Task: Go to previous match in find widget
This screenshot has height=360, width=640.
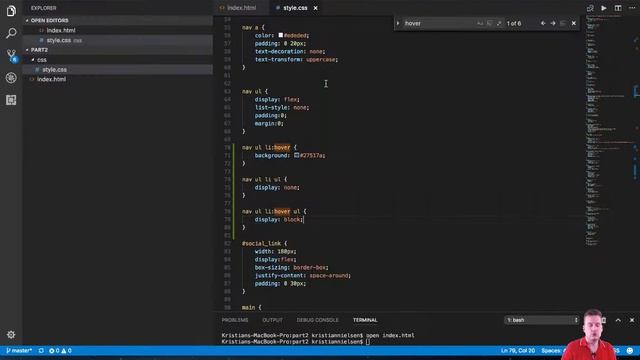Action: (x=543, y=23)
